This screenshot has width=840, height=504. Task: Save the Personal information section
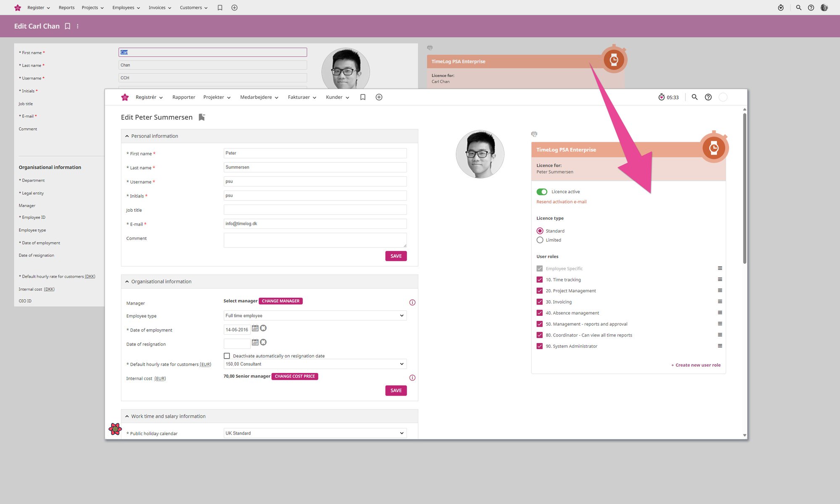(396, 256)
